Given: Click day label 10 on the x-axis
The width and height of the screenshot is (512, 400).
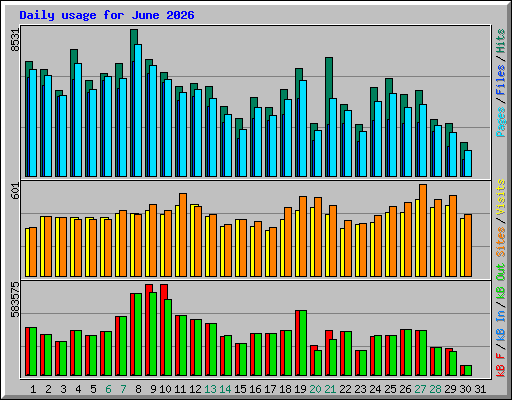Looking at the screenshot, I should (x=165, y=389).
